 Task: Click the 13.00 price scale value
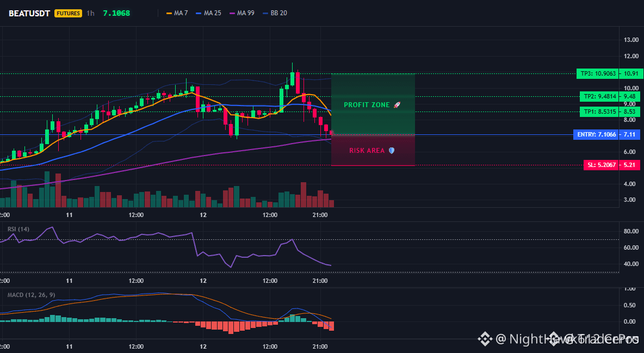[x=631, y=40]
